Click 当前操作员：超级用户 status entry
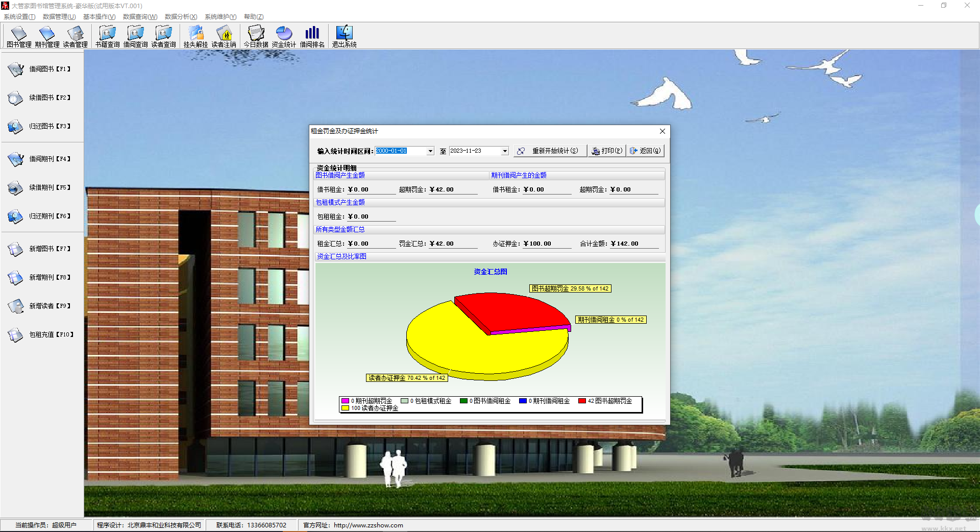980x532 pixels. [45, 525]
